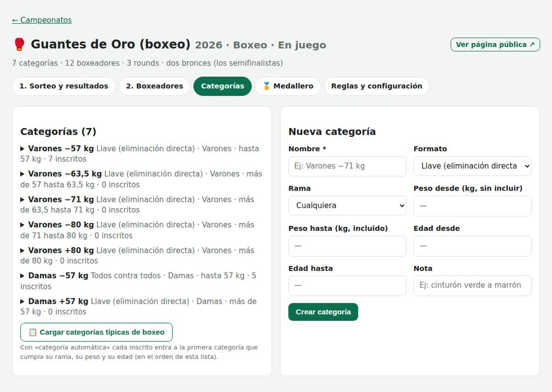Go to Reglas y configuración tab
The image size is (552, 392).
pos(376,86)
